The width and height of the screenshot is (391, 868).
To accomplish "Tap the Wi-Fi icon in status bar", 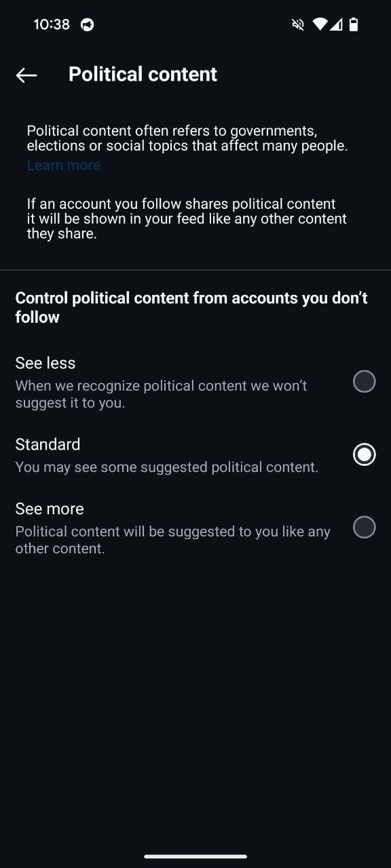I will (320, 25).
